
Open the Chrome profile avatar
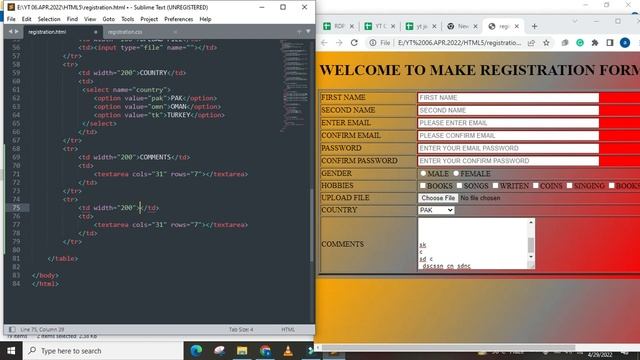click(x=625, y=43)
